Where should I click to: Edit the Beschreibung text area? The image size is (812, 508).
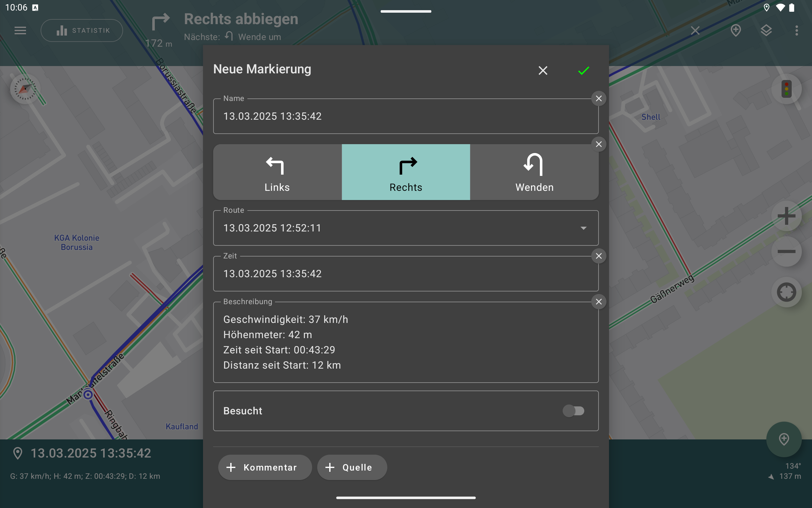coord(406,342)
